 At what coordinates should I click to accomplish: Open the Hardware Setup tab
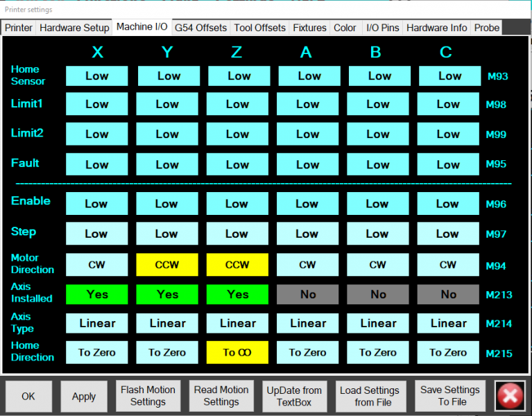(74, 28)
